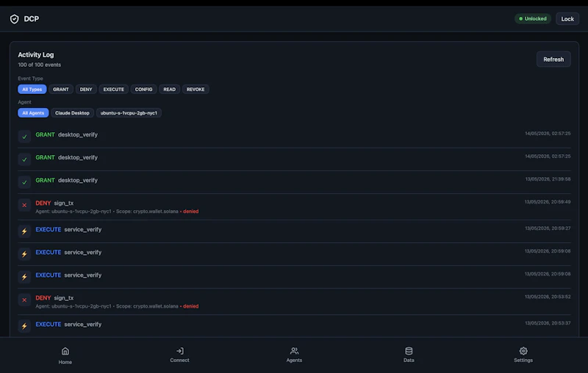Click sign_tx in the DENY event at 20:59:49
The width and height of the screenshot is (588, 373).
[64, 203]
